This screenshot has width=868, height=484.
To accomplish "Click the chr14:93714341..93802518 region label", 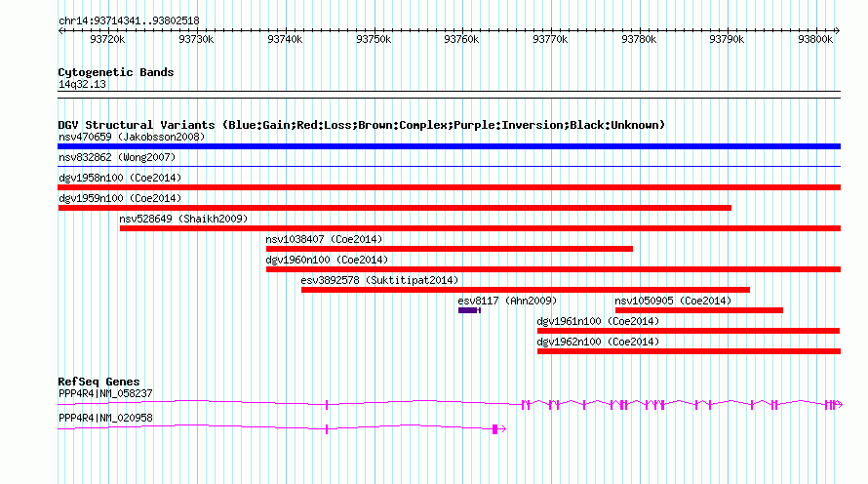I will coord(129,20).
